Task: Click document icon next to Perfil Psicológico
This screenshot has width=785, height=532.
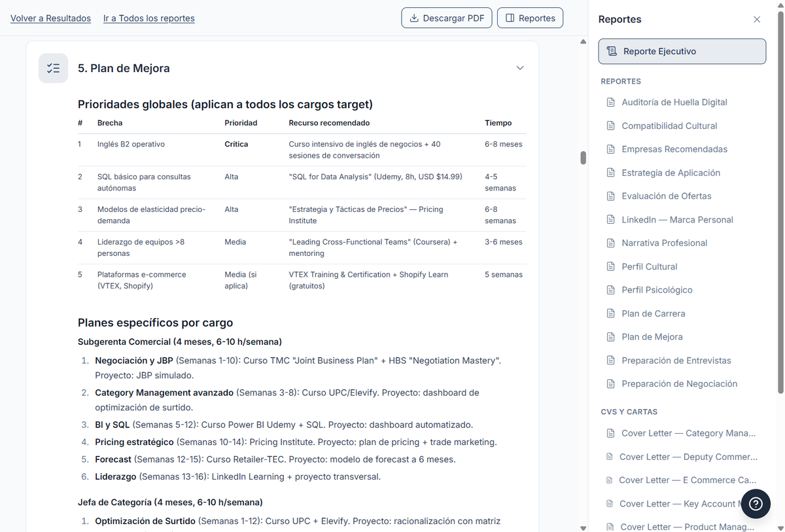Action: [x=611, y=290]
